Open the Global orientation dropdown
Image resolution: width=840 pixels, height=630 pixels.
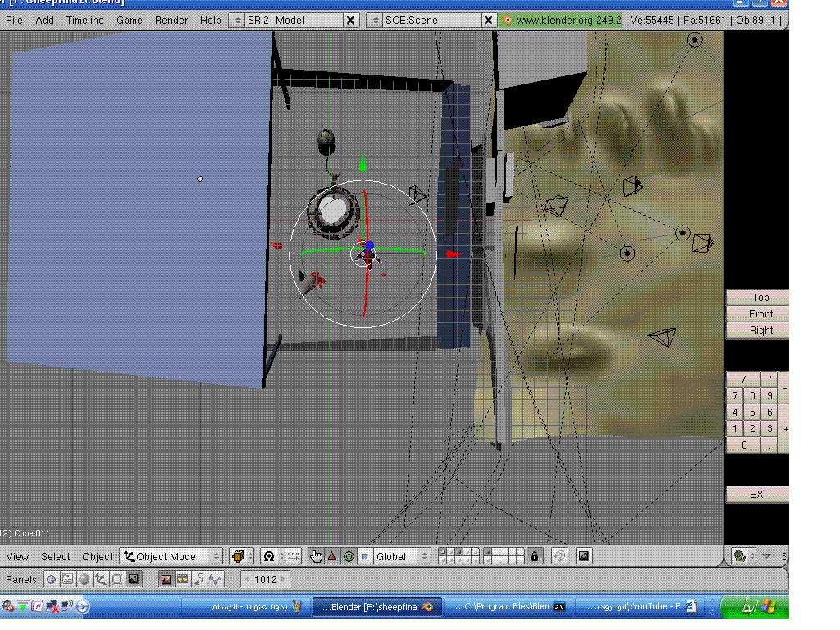coord(402,556)
